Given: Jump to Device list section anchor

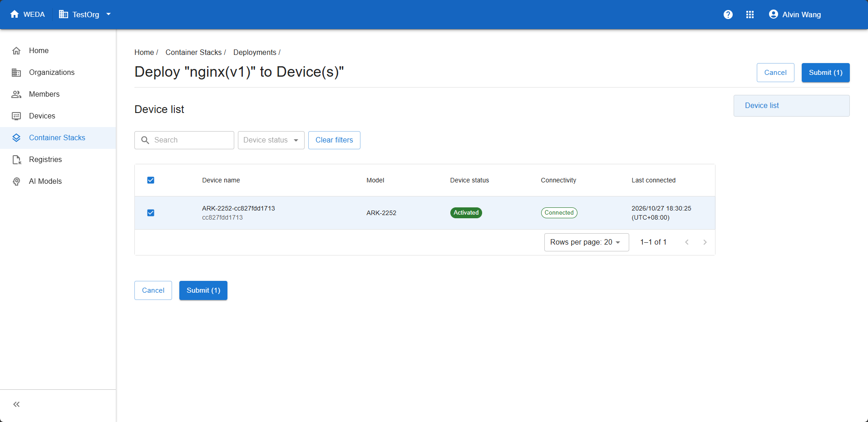Looking at the screenshot, I should pos(791,106).
